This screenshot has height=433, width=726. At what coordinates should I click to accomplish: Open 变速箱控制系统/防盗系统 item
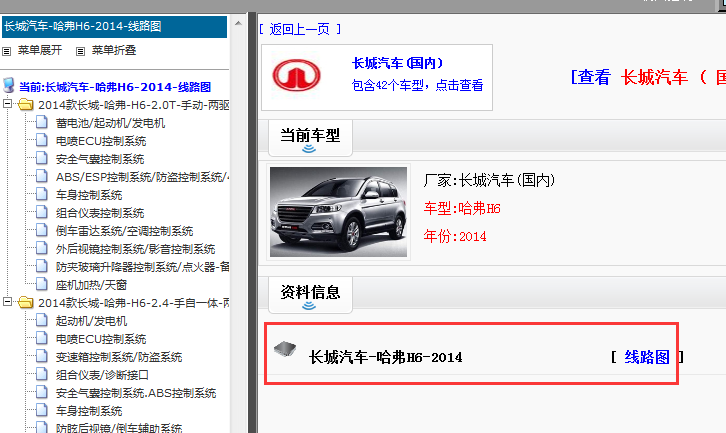click(x=119, y=357)
